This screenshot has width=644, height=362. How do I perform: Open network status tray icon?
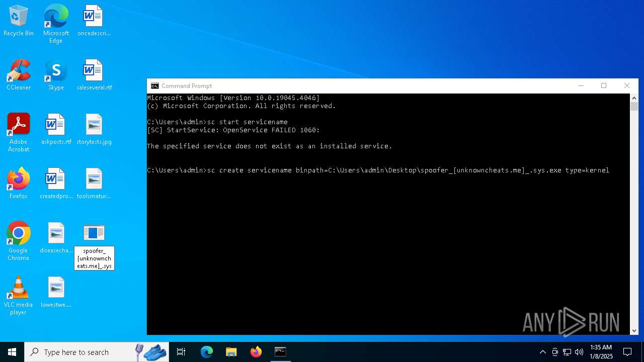[567, 352]
